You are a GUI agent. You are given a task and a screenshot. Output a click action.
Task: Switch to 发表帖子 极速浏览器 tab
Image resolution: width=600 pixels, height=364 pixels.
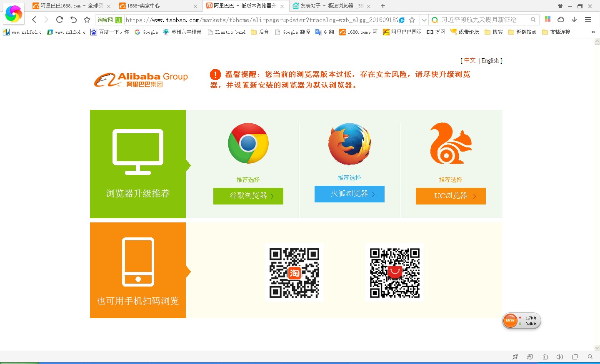pos(331,6)
